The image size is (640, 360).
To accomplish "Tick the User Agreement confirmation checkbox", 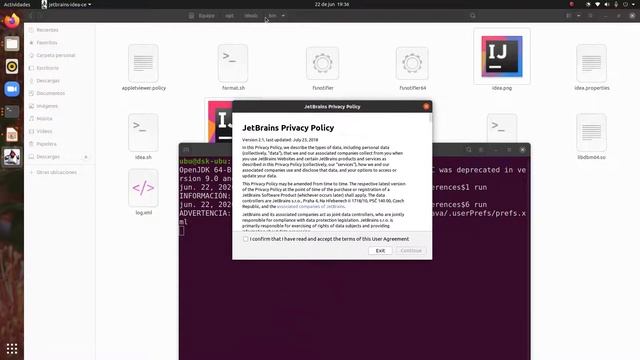I will (245, 239).
